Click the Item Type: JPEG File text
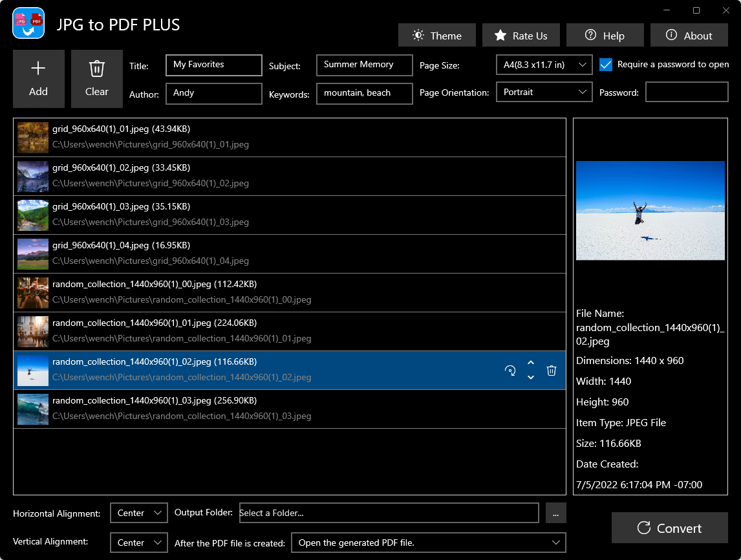This screenshot has width=741, height=560. [621, 422]
